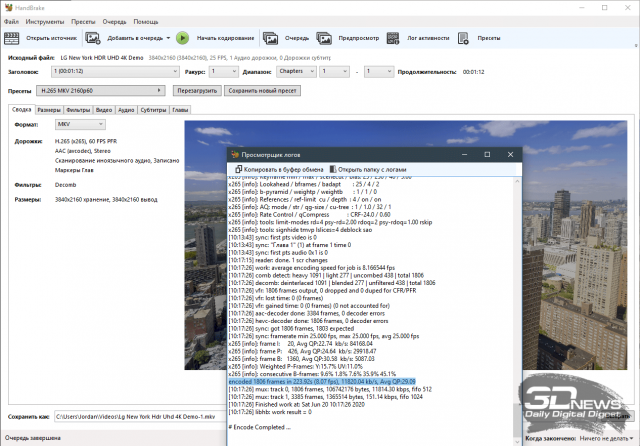Click the Preview (Предпросмотр) icon
Screen dimensions: 640x446
(x=326, y=38)
